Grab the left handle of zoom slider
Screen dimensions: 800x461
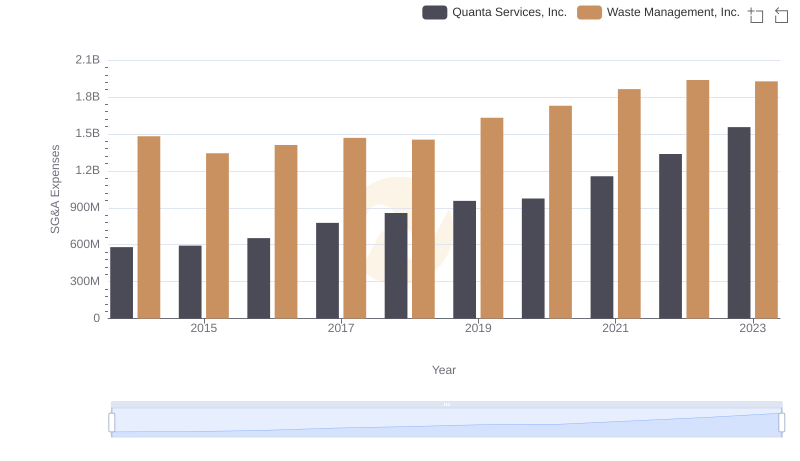pyautogui.click(x=112, y=422)
